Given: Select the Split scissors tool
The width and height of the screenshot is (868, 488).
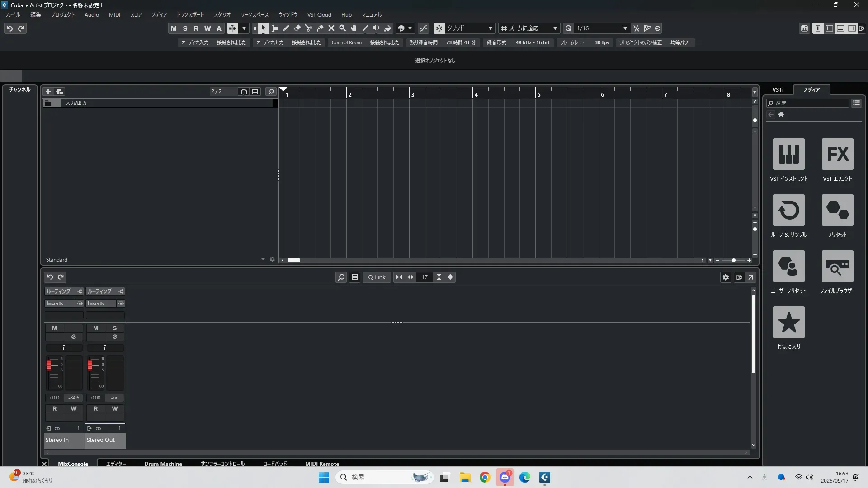Looking at the screenshot, I should point(309,28).
